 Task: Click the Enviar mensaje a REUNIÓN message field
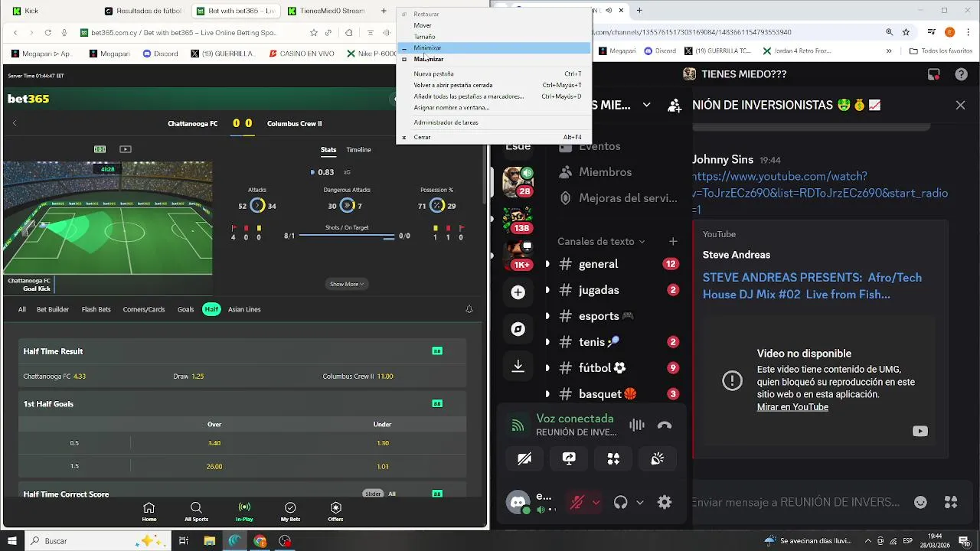[796, 503]
